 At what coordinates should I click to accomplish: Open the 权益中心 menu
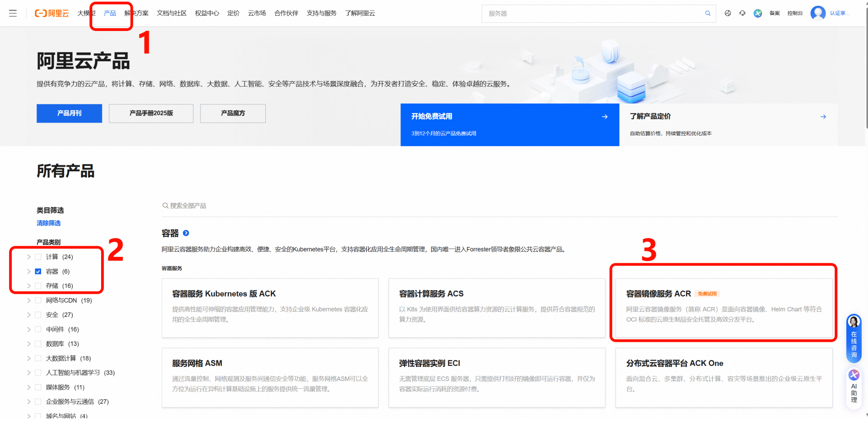(207, 13)
